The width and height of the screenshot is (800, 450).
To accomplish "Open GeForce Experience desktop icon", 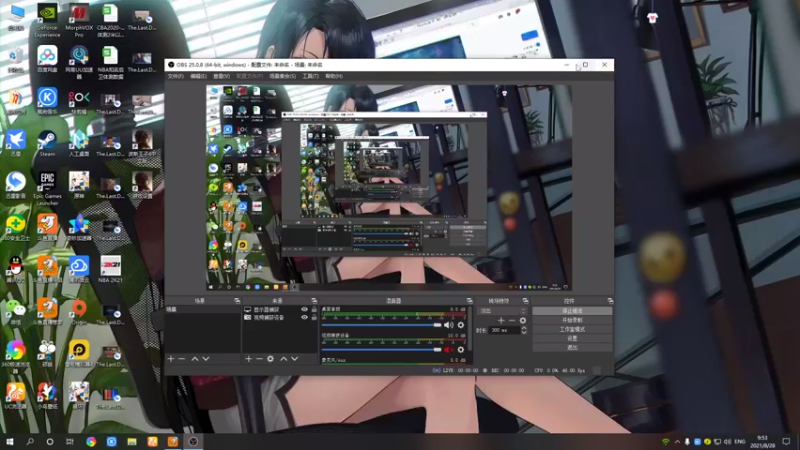I will (47, 21).
